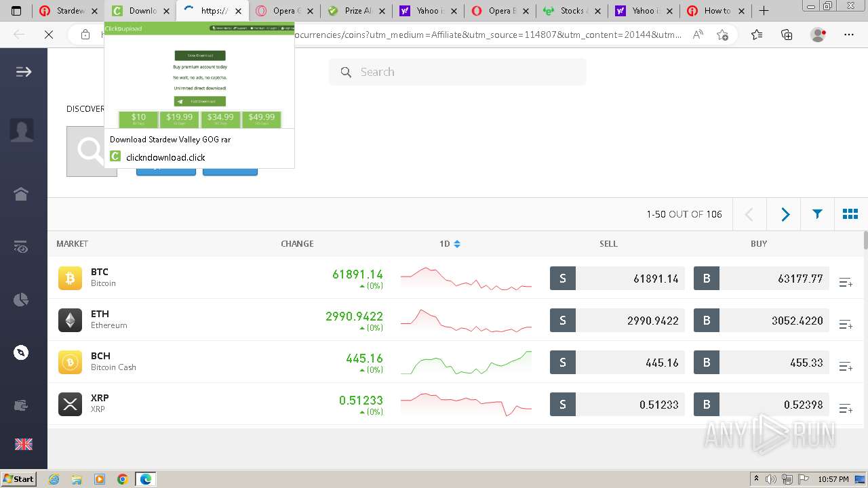Click the CHANGE column header
This screenshot has height=488, width=868.
(297, 243)
